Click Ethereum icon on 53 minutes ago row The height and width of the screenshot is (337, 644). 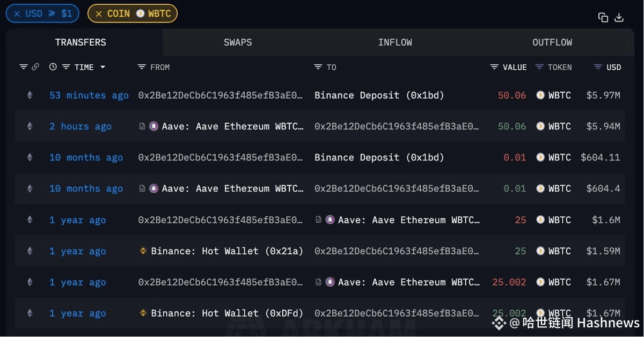30,96
